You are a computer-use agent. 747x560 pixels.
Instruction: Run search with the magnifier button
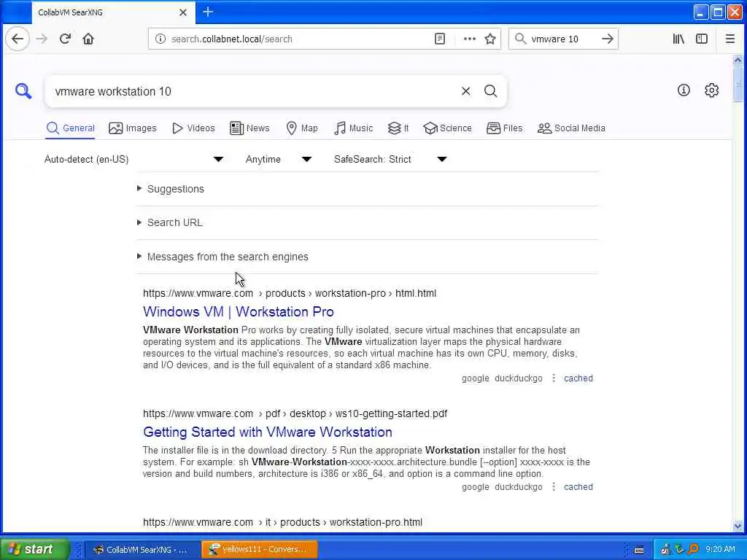tap(491, 91)
